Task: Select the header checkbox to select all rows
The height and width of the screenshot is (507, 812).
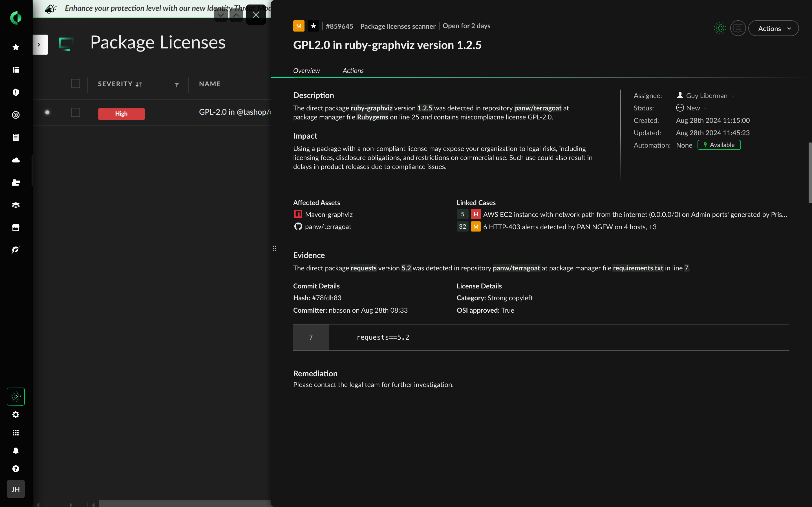Action: (75, 83)
